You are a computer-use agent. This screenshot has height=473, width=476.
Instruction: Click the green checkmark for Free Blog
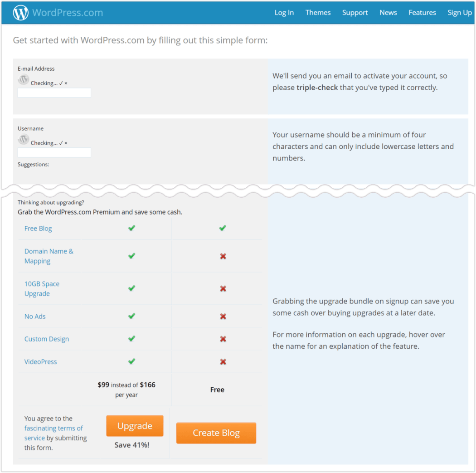click(x=131, y=228)
